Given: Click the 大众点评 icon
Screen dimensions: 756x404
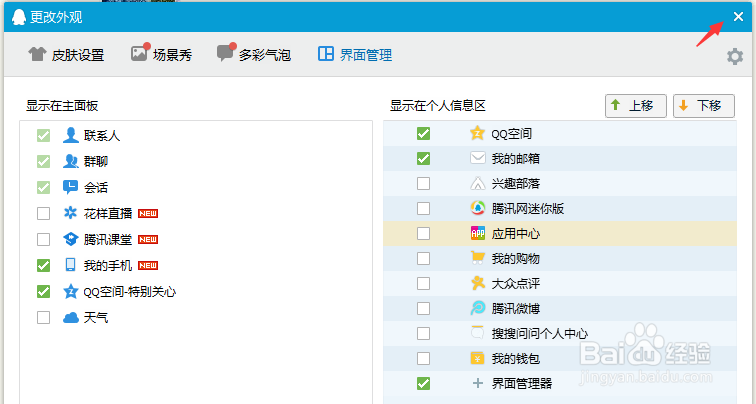Looking at the screenshot, I should (x=477, y=283).
